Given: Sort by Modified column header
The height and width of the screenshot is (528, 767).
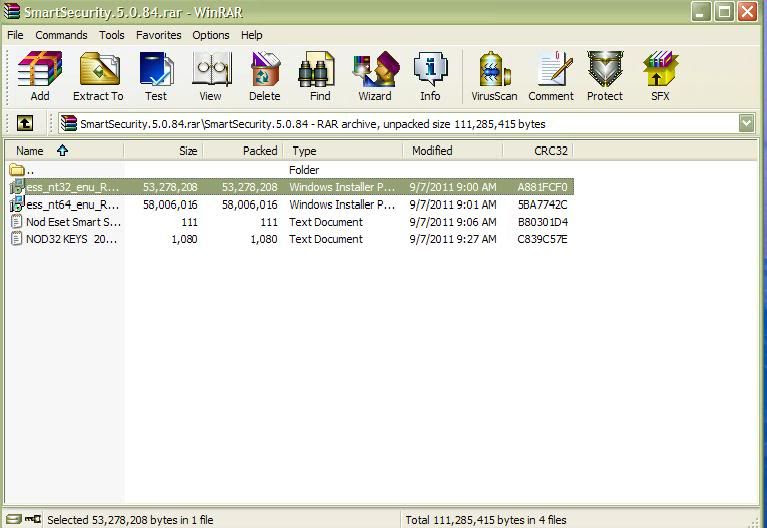Looking at the screenshot, I should pos(453,151).
